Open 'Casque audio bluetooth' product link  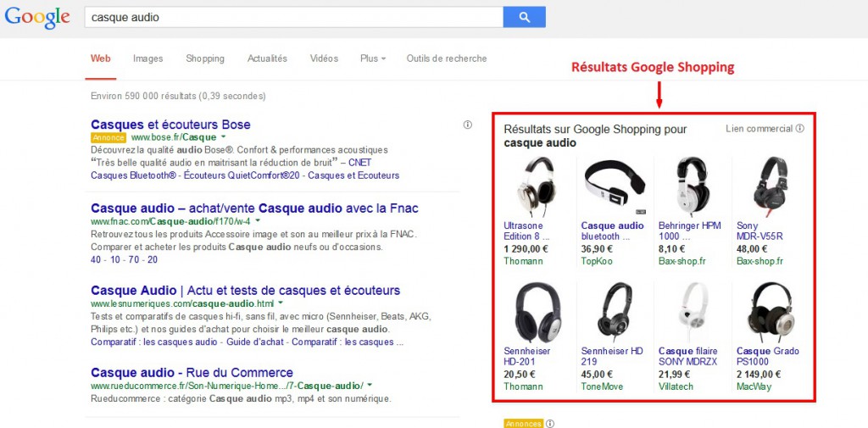(612, 231)
